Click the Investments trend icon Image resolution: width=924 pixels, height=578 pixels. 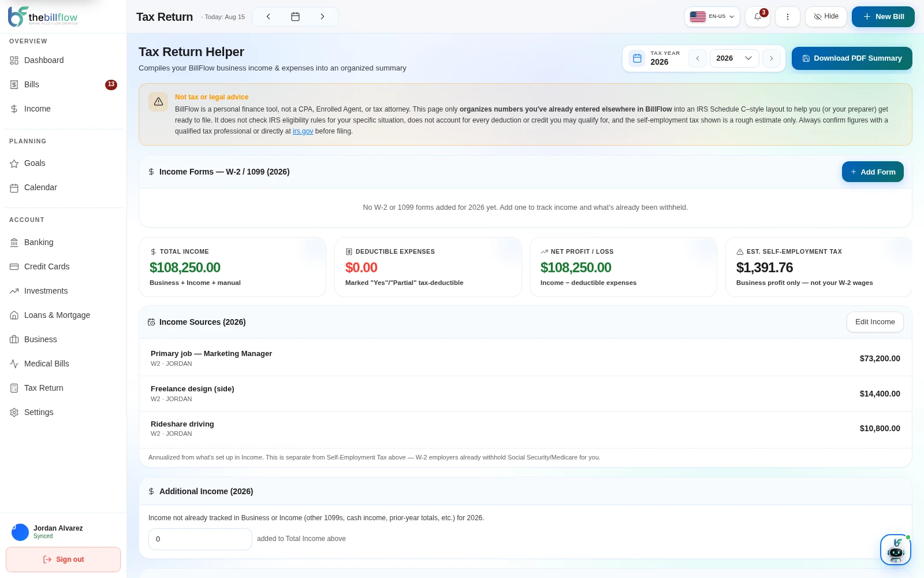(14, 291)
